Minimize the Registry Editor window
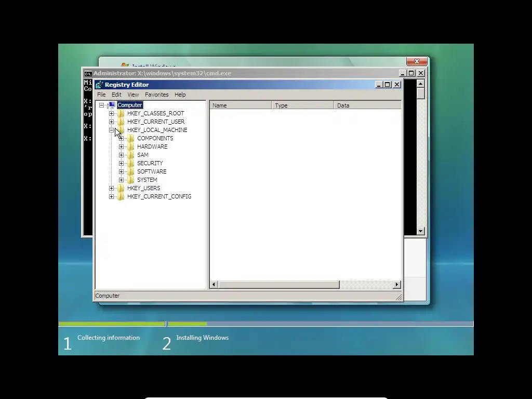 pyautogui.click(x=379, y=85)
